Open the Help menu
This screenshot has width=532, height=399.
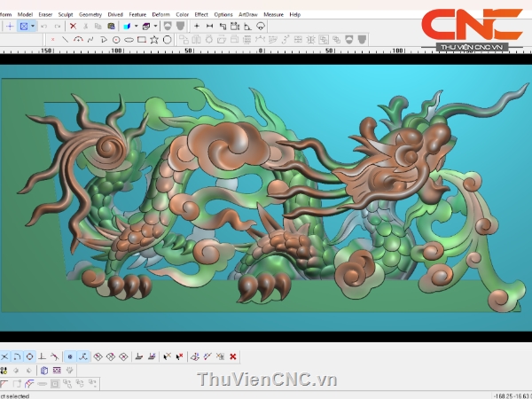click(x=295, y=14)
